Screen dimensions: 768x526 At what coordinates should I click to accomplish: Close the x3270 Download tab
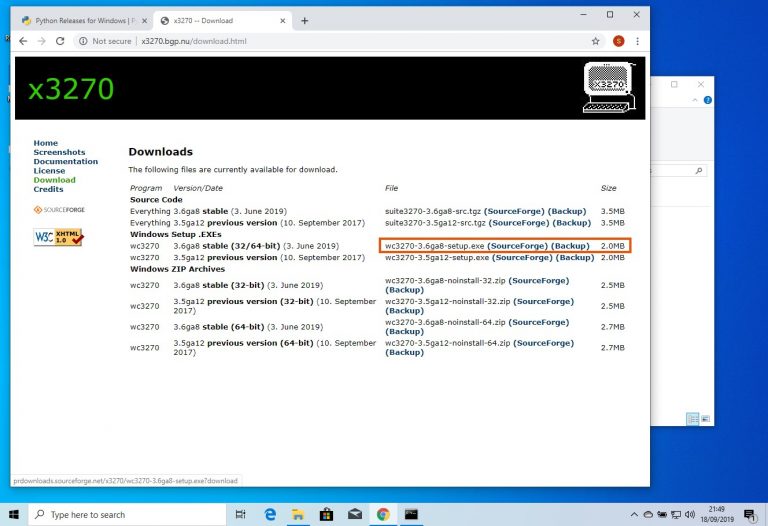[283, 20]
